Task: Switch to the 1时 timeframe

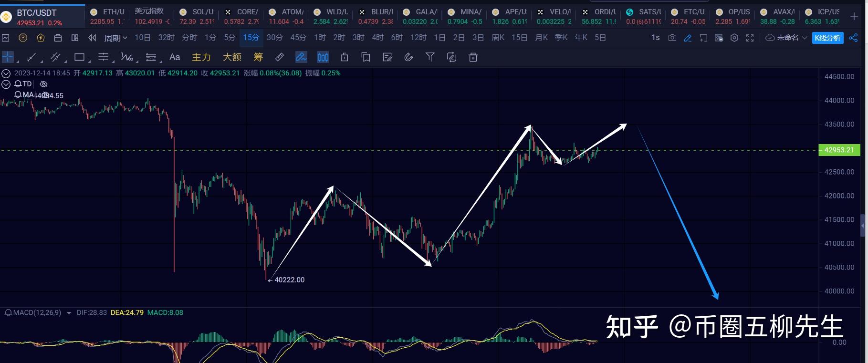Action: [320, 37]
